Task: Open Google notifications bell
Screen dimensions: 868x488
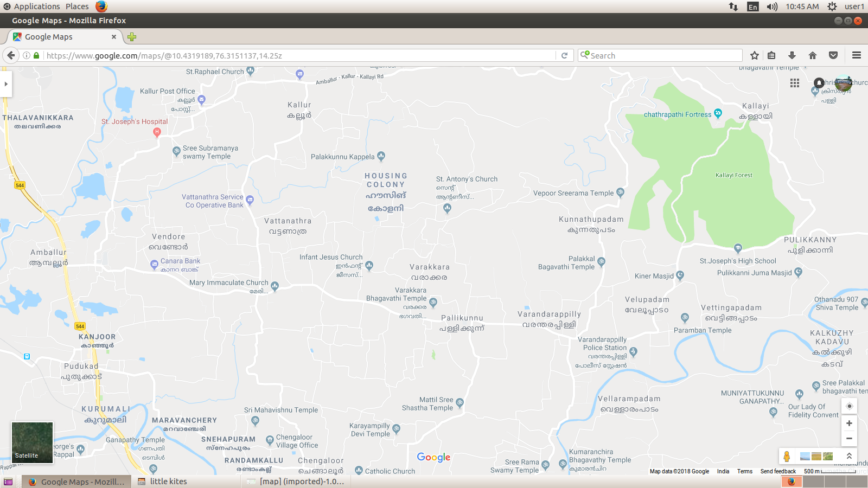Action: tap(819, 83)
